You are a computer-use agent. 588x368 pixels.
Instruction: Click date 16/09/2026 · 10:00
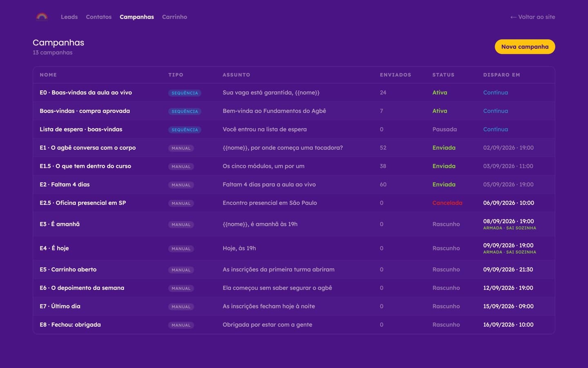pyautogui.click(x=508, y=325)
